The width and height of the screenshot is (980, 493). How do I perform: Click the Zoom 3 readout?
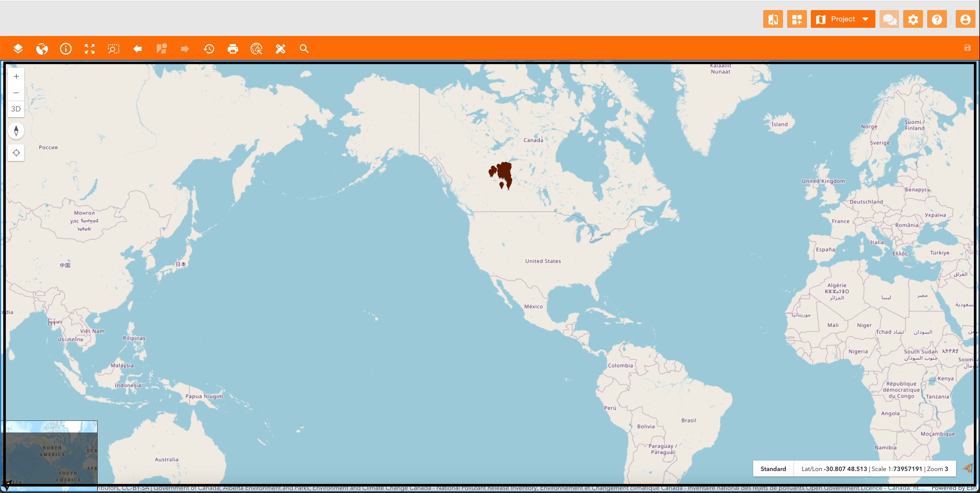(x=938, y=469)
